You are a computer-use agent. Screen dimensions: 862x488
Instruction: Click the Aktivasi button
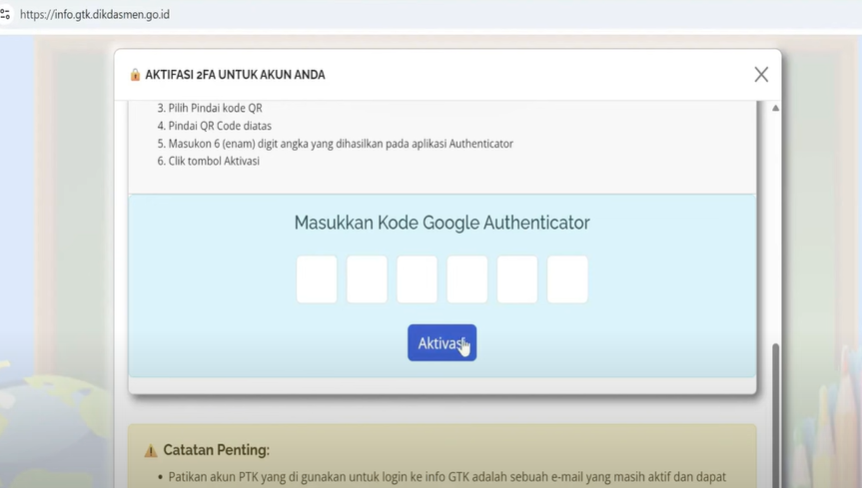click(442, 343)
